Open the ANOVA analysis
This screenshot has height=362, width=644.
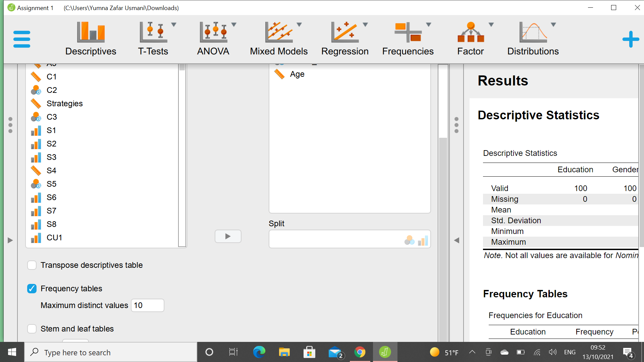[x=213, y=38]
